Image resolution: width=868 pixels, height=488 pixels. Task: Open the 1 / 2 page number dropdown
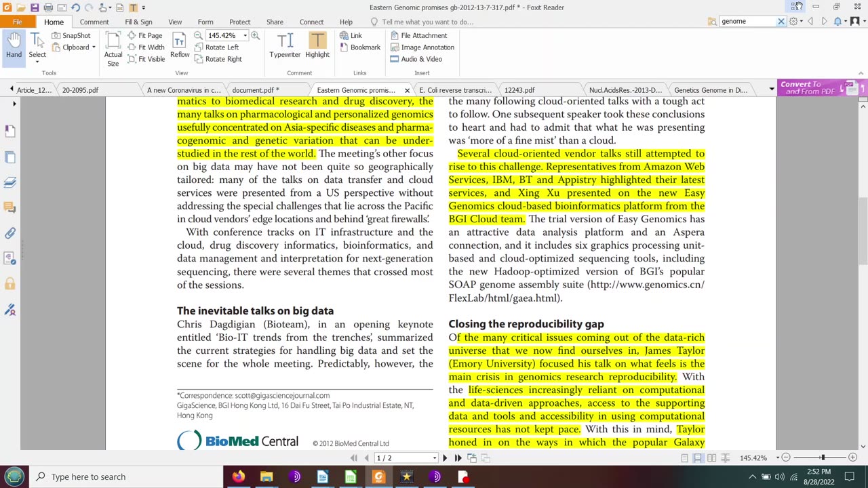(x=435, y=458)
